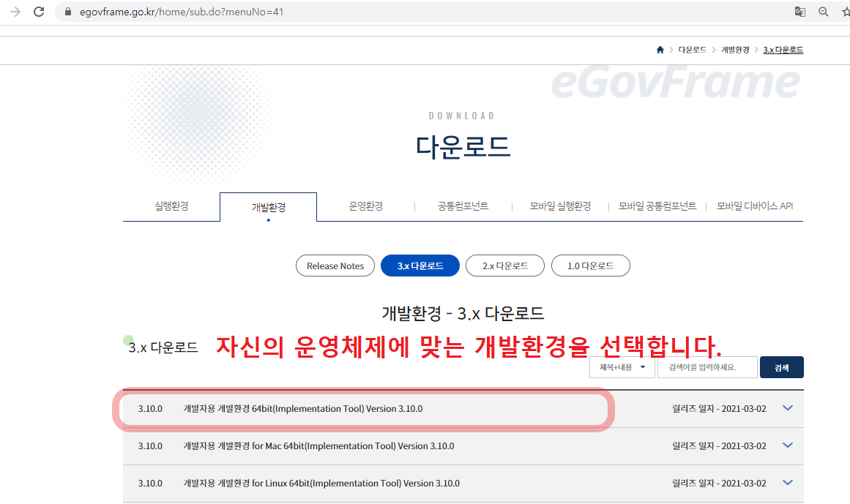Expand the 64bit Version 3.10.0 row chevron

788,408
